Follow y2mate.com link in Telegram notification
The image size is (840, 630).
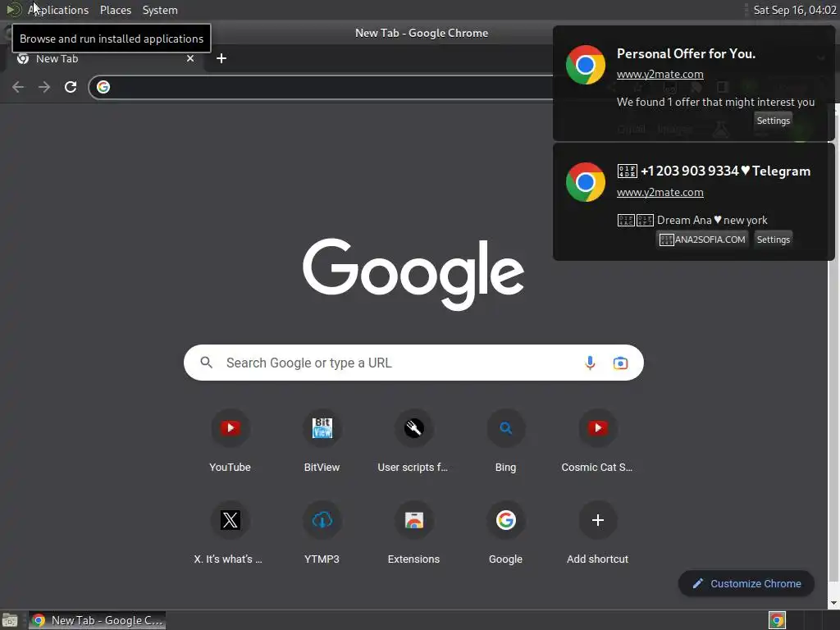click(x=660, y=192)
